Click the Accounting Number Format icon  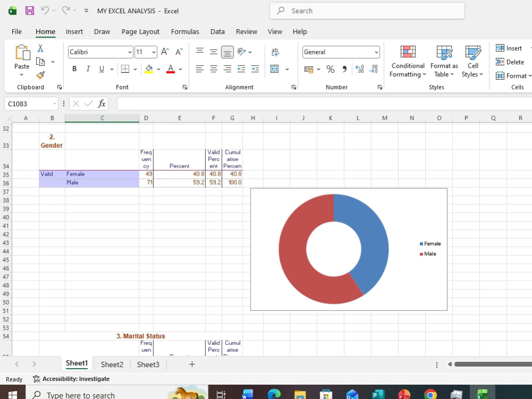(x=309, y=69)
